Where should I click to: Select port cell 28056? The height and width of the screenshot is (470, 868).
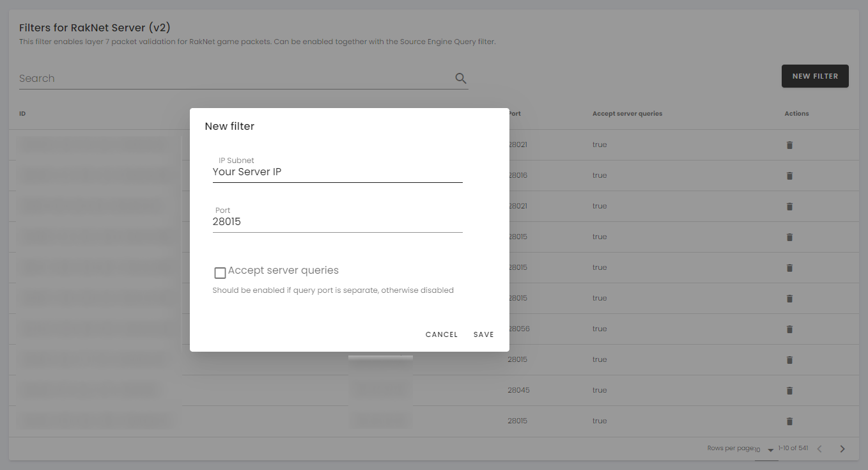519,329
